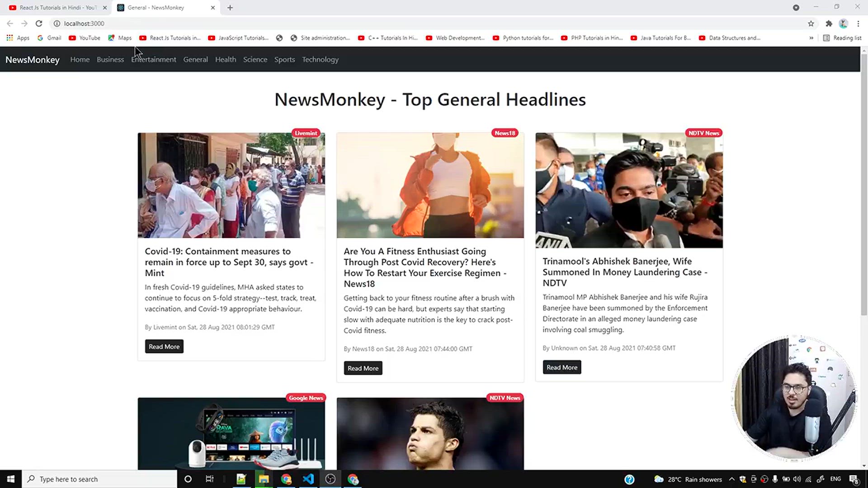This screenshot has height=488, width=868.
Task: View site information icon in address bar
Action: [x=57, y=23]
